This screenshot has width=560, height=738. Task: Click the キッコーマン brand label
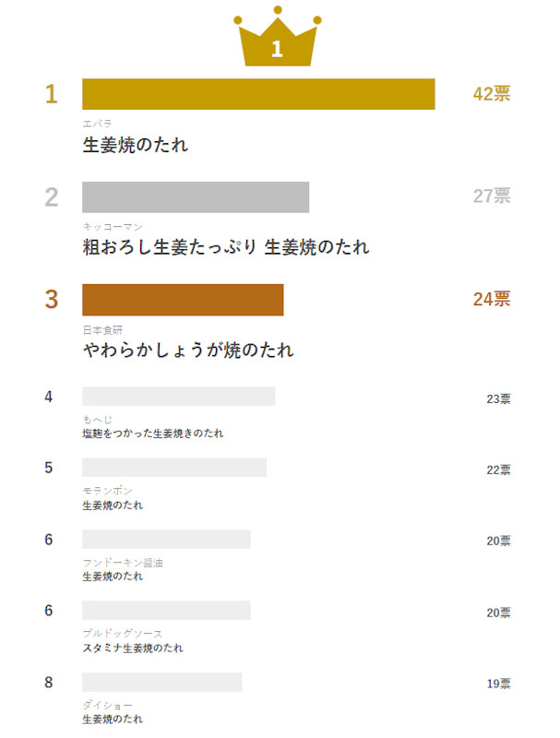coord(113,227)
